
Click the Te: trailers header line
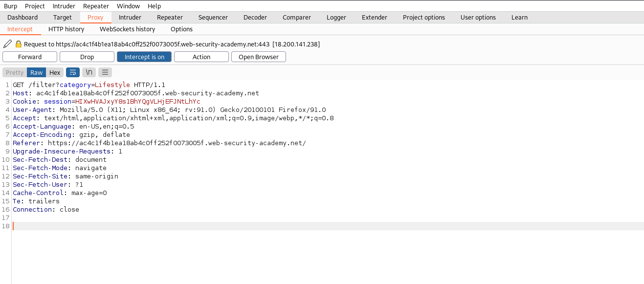tap(36, 201)
